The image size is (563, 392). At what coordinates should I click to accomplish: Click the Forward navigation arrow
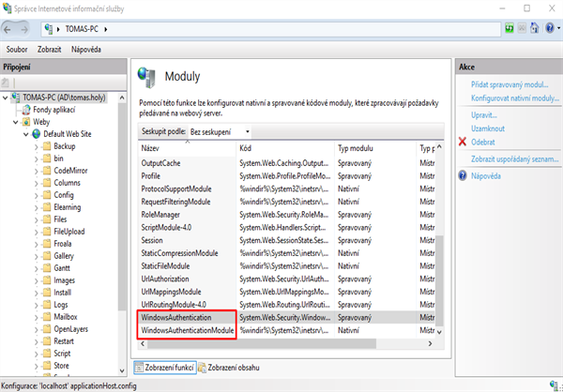pyautogui.click(x=24, y=29)
